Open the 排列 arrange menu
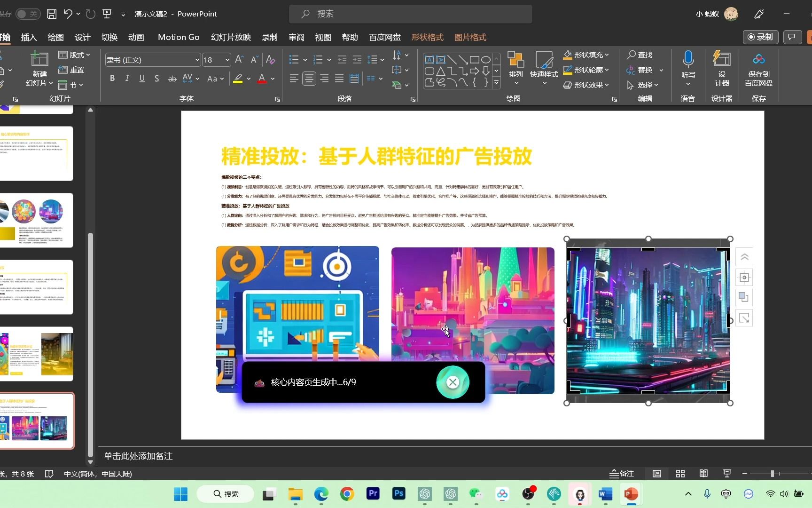Viewport: 812px width, 508px height. click(x=515, y=69)
